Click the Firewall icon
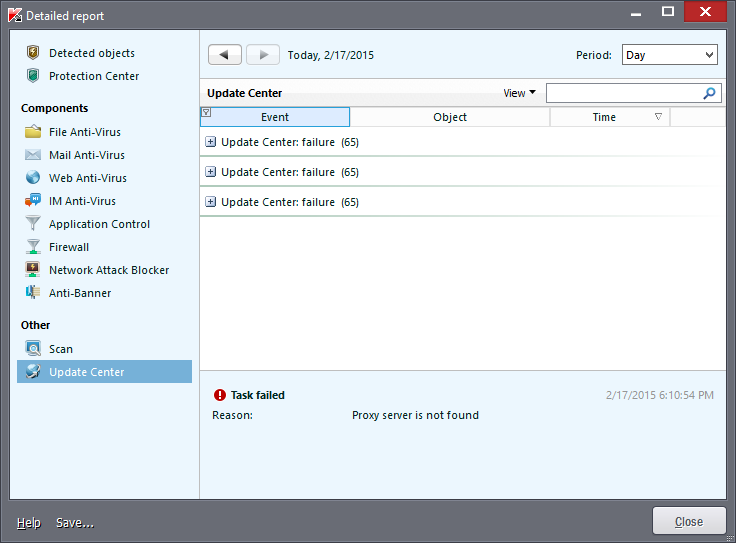 pos(33,246)
